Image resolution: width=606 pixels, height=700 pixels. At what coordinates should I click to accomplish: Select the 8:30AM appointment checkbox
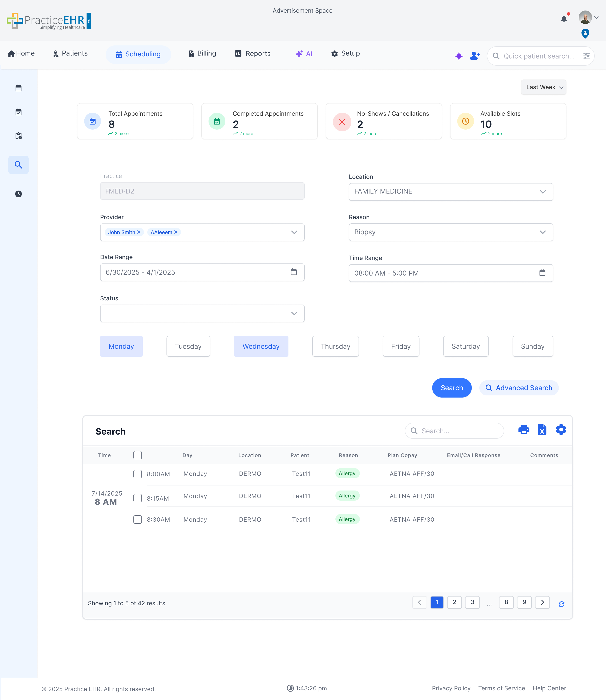coord(138,520)
